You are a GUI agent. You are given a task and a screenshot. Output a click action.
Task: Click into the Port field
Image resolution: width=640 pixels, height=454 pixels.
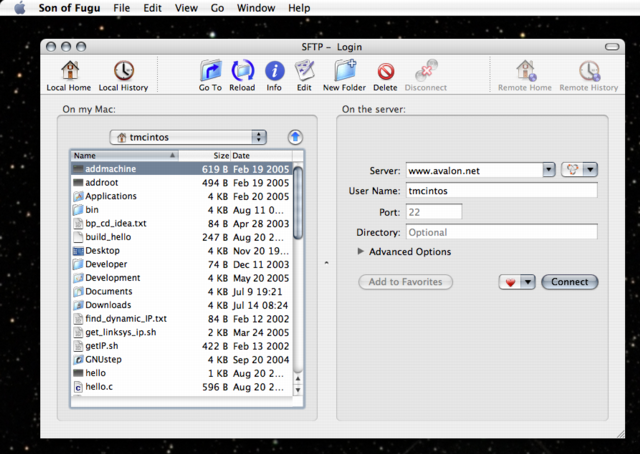point(434,212)
